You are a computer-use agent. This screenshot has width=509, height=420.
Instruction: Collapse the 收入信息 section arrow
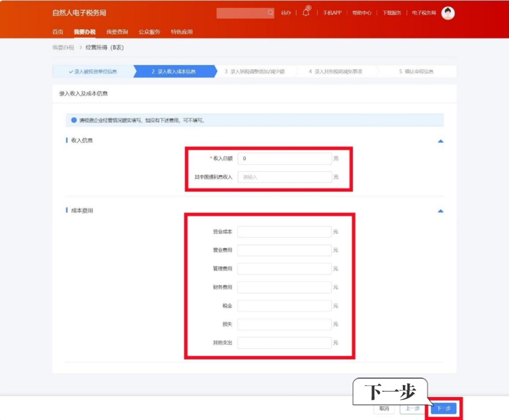pos(441,141)
